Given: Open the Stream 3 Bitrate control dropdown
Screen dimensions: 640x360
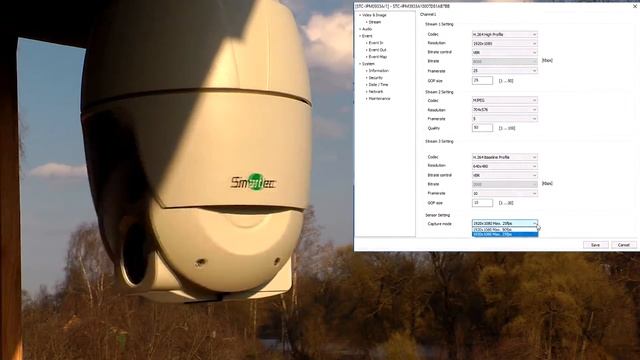Looking at the screenshot, I should point(504,175).
